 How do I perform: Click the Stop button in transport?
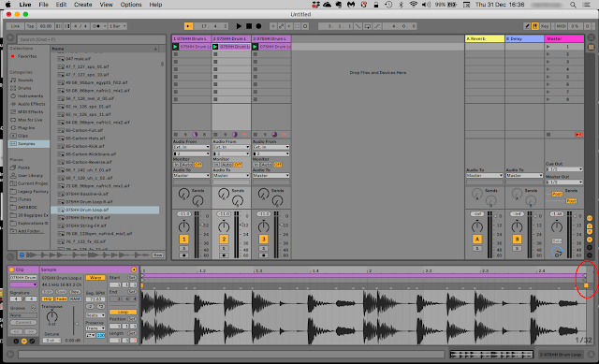coord(249,26)
